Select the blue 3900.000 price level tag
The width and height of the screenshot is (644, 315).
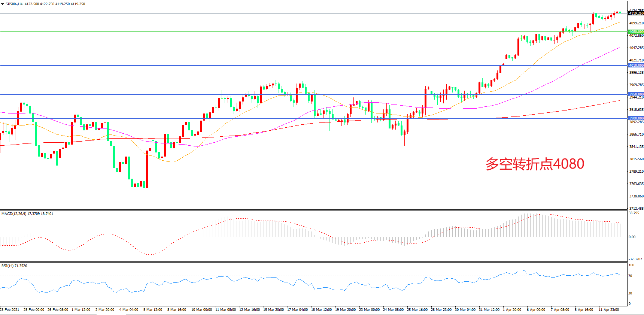coord(636,118)
